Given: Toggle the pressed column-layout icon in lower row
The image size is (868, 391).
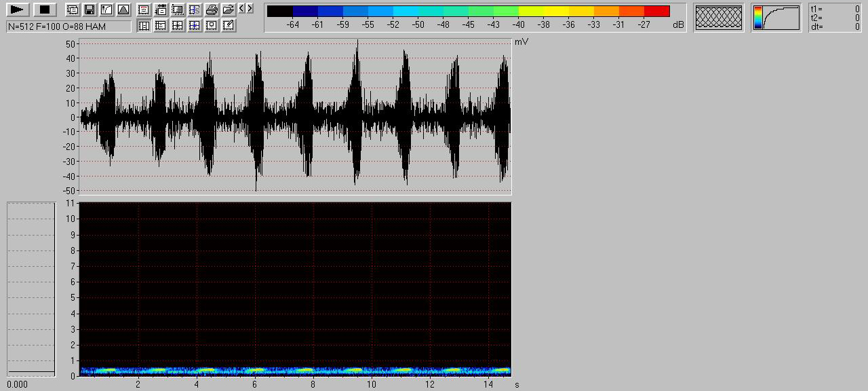Looking at the screenshot, I should pos(144,26).
